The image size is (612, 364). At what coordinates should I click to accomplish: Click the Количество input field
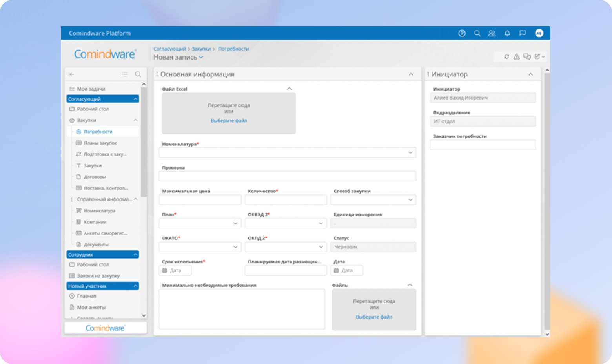point(285,200)
